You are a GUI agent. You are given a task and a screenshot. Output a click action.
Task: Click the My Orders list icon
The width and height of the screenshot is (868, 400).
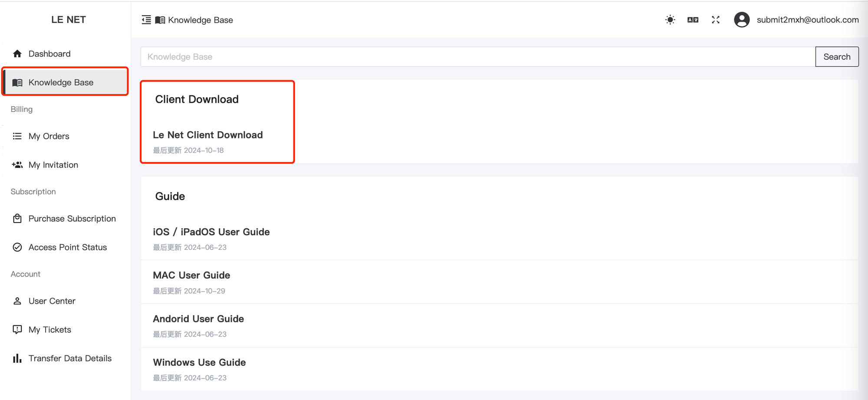(17, 136)
